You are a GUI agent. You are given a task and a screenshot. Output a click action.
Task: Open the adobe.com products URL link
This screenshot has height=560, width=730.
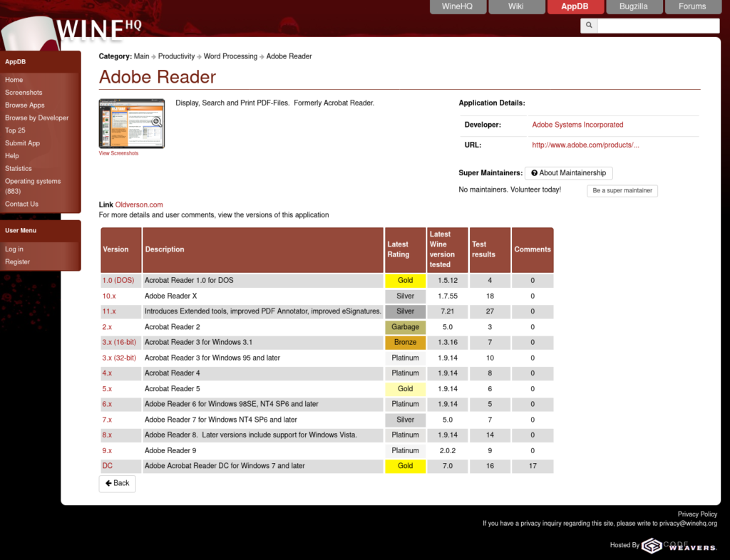[586, 145]
